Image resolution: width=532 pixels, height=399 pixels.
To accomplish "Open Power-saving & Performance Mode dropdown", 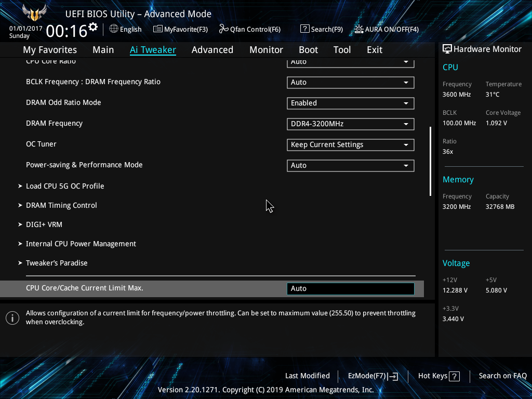I will (351, 166).
